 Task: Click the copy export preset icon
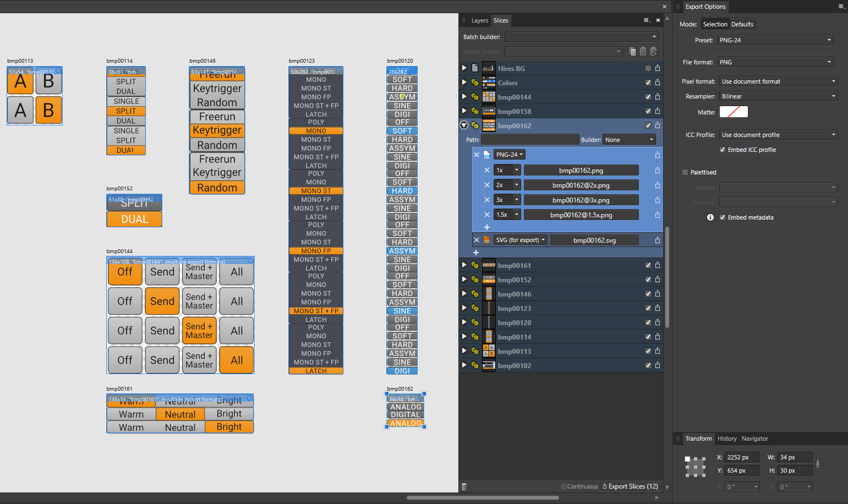632,52
